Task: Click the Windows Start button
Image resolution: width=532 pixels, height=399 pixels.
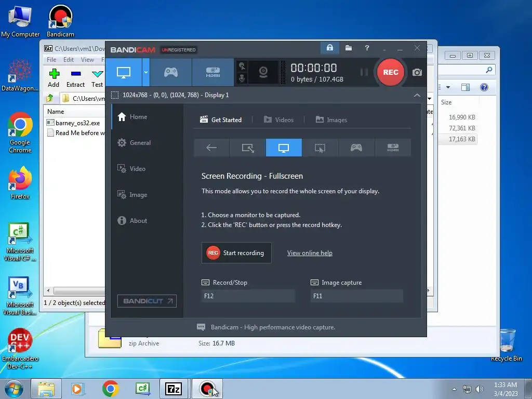Action: tap(14, 389)
